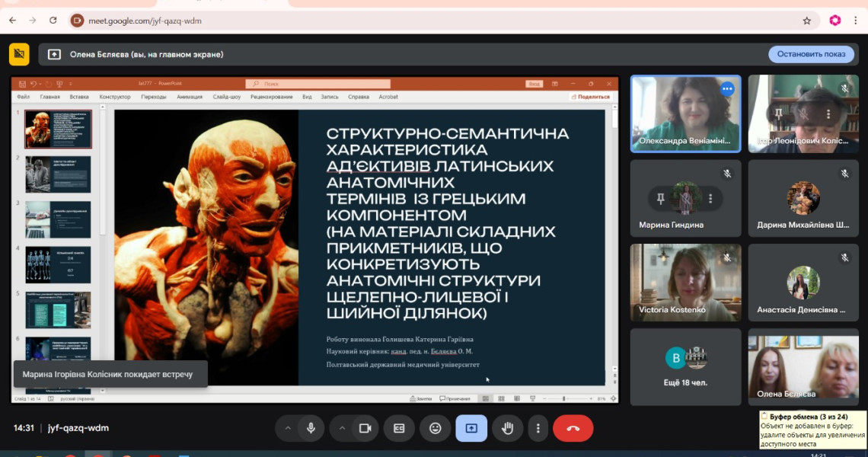Open the emoji reactions button
This screenshot has width=868, height=457.
click(x=435, y=428)
